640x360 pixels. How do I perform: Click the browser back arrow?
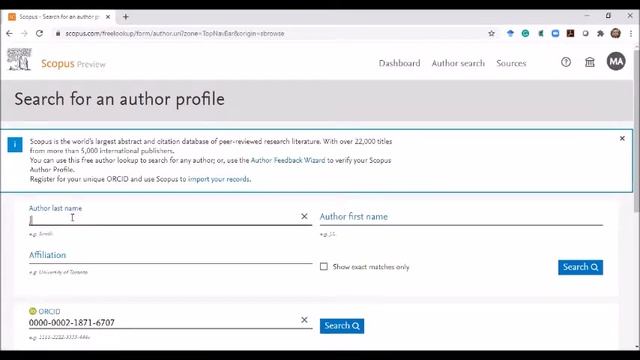point(9,33)
